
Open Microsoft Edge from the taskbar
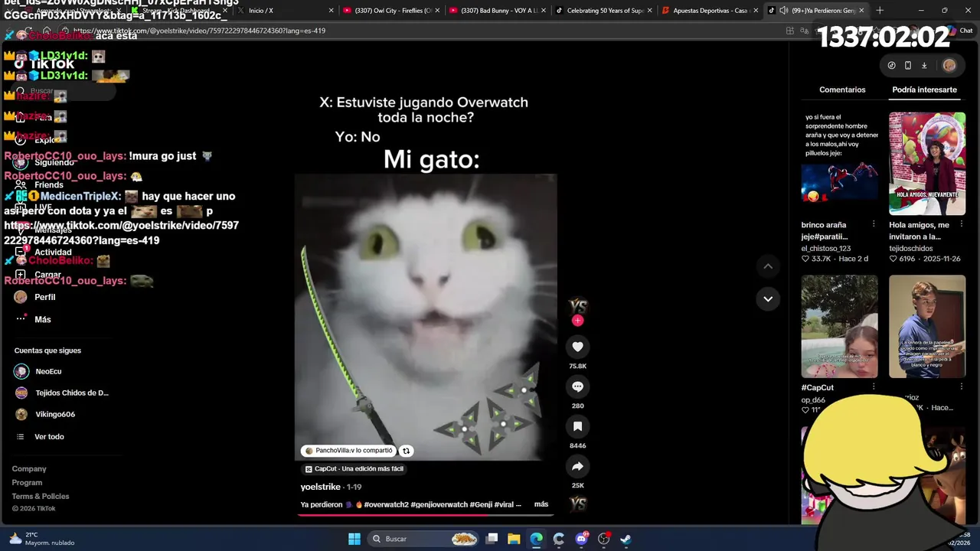(536, 539)
